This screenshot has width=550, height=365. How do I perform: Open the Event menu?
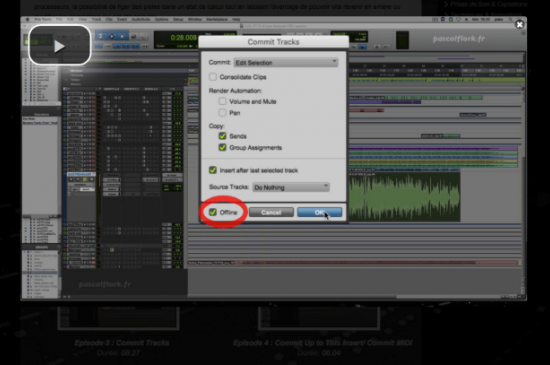click(122, 19)
